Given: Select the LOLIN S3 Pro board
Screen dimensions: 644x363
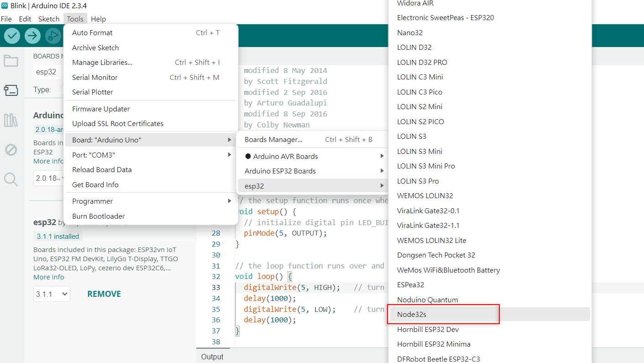Looking at the screenshot, I should pyautogui.click(x=489, y=181).
